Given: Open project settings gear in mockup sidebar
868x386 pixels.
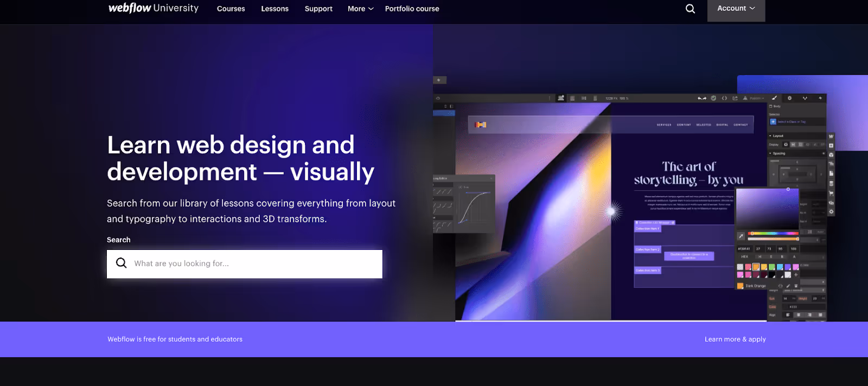Looking at the screenshot, I should coord(831,211).
